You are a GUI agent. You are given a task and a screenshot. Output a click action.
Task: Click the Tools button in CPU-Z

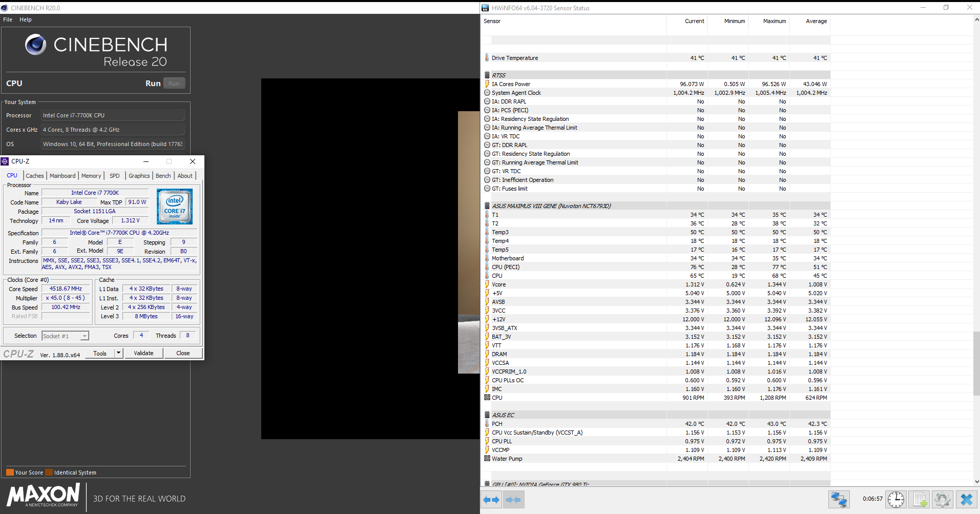click(x=100, y=353)
